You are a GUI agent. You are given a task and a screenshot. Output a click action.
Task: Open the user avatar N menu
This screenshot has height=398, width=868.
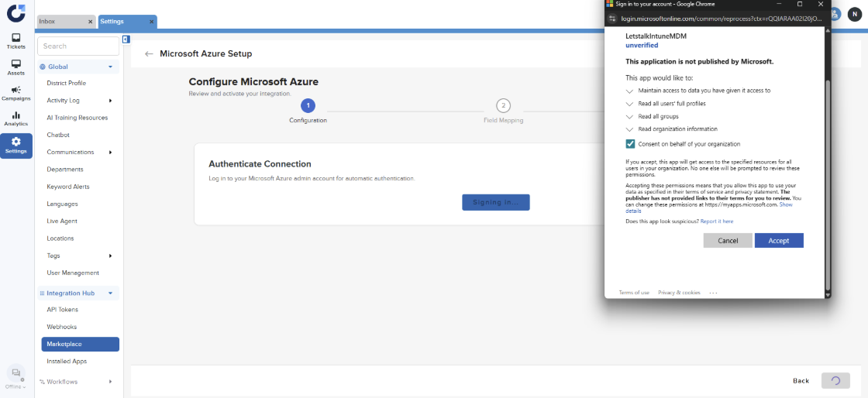click(x=853, y=14)
